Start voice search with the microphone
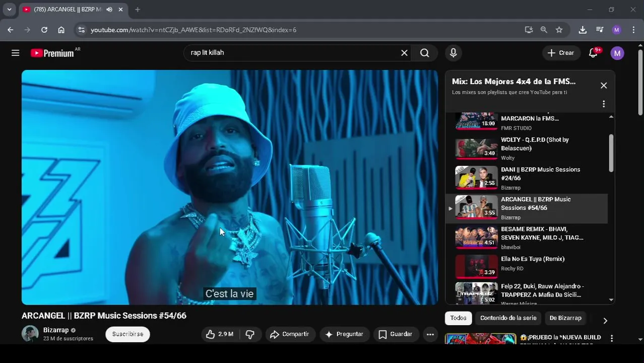 tap(454, 53)
